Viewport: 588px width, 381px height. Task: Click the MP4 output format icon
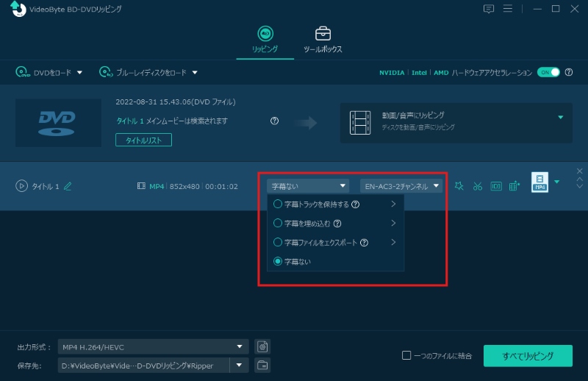(x=539, y=182)
